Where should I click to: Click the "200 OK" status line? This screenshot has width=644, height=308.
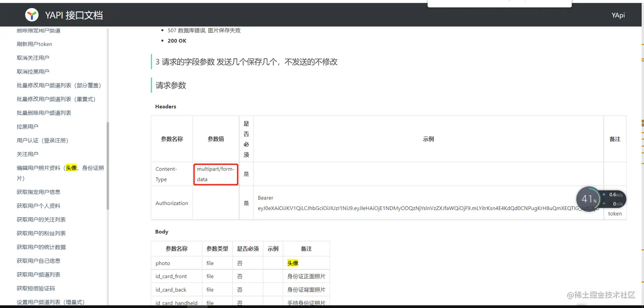177,41
